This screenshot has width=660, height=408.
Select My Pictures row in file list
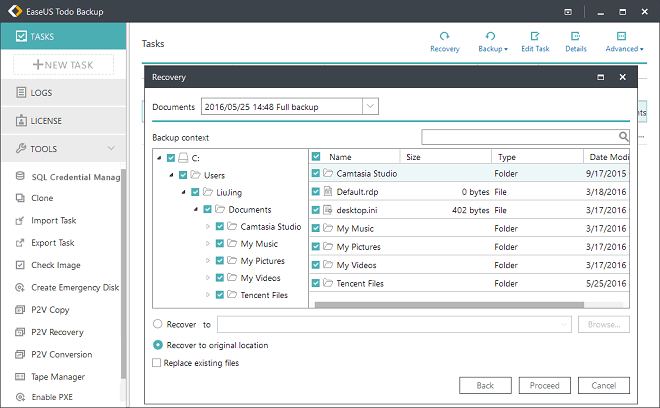[x=469, y=247]
